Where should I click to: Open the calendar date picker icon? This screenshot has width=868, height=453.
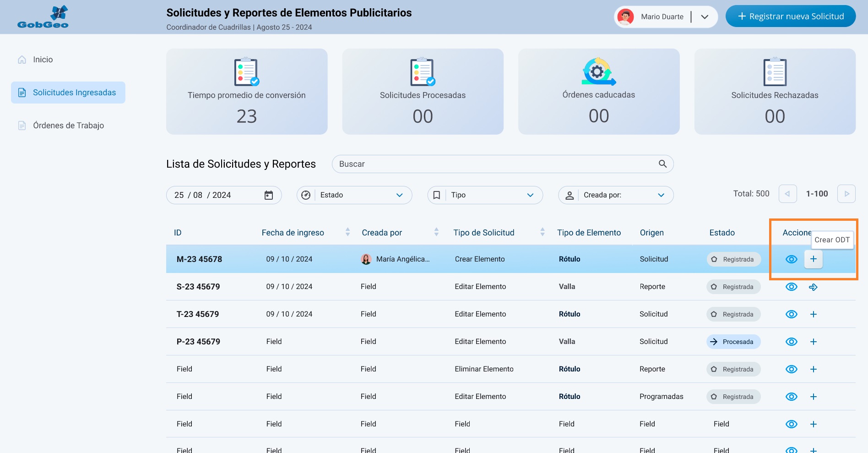[x=269, y=195]
